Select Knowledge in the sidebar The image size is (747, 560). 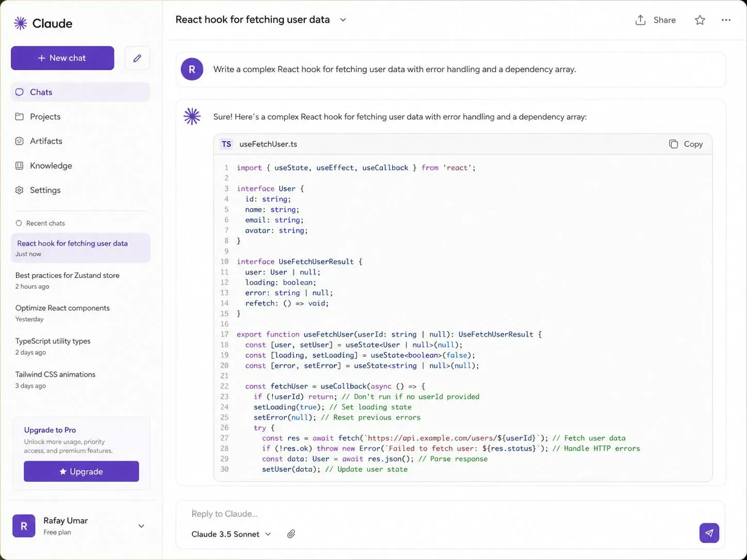tap(80, 166)
